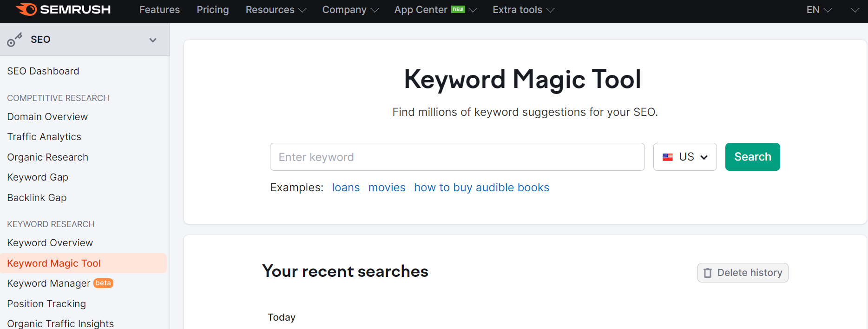Open the US country database dropdown
This screenshot has height=329, width=868.
pos(684,157)
